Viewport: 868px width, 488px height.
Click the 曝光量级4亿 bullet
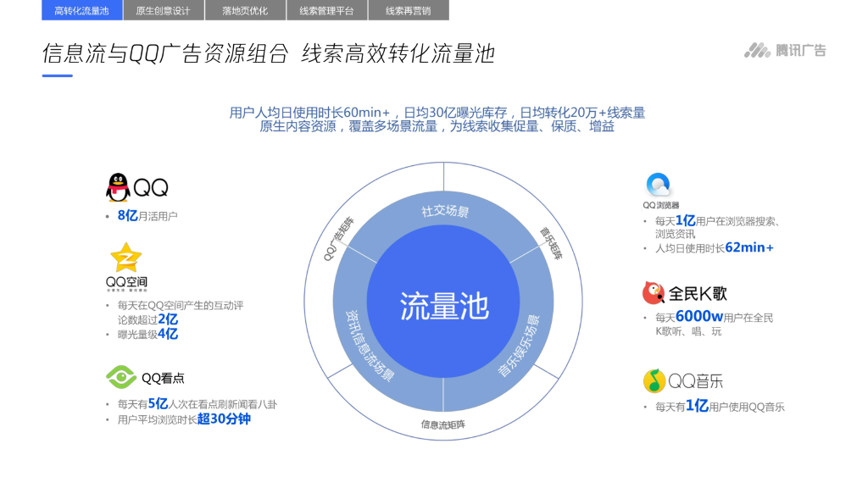click(147, 334)
